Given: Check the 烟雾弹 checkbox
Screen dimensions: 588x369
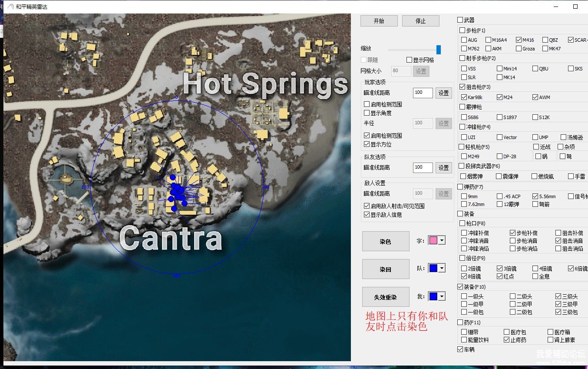Looking at the screenshot, I should [463, 176].
